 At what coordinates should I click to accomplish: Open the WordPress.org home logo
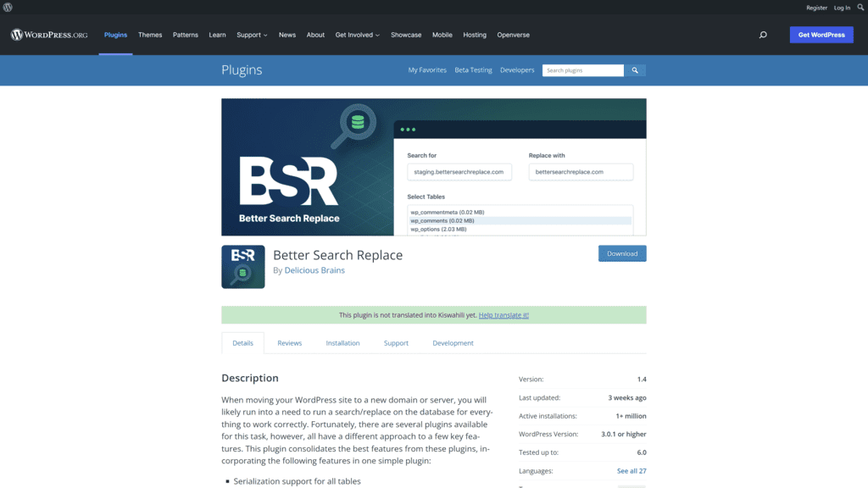pos(49,35)
